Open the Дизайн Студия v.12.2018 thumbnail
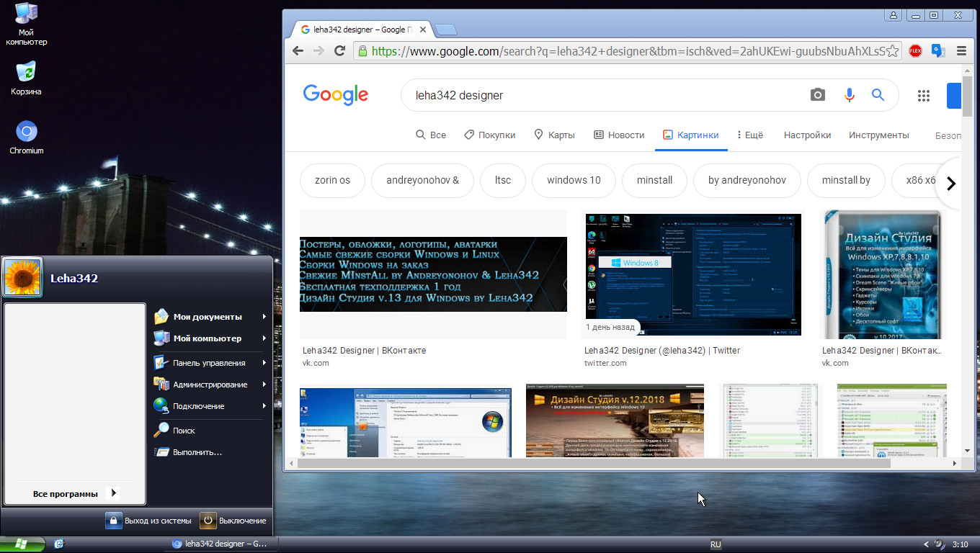Viewport: 980px width, 553px height. tap(615, 421)
